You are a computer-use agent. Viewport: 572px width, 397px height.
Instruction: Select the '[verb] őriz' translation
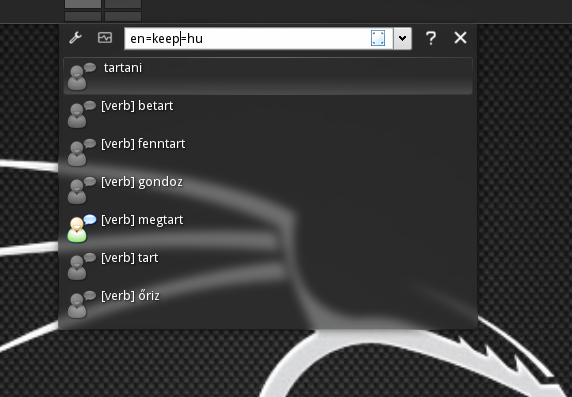point(268,304)
